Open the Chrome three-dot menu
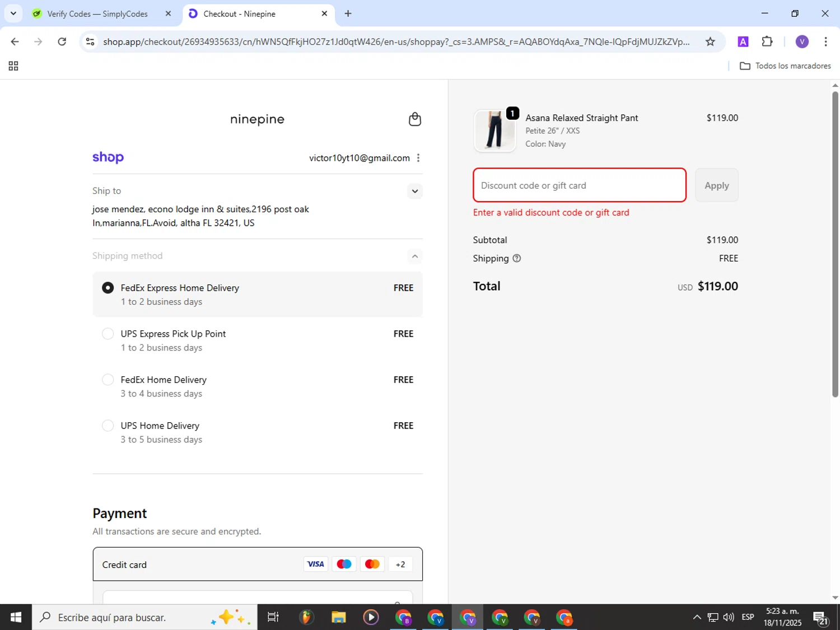840x630 pixels. 825,41
